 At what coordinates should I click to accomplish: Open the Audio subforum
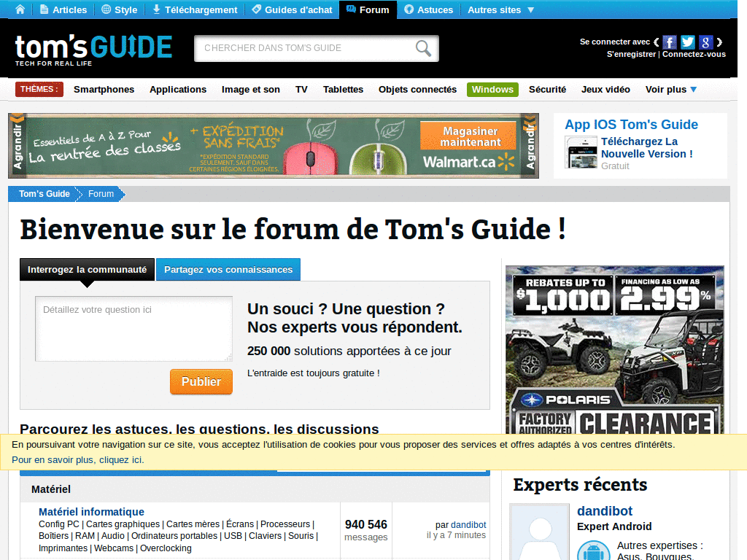pyautogui.click(x=113, y=536)
